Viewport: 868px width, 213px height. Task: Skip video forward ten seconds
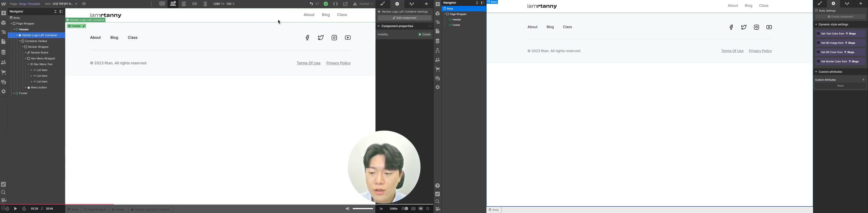[24, 209]
